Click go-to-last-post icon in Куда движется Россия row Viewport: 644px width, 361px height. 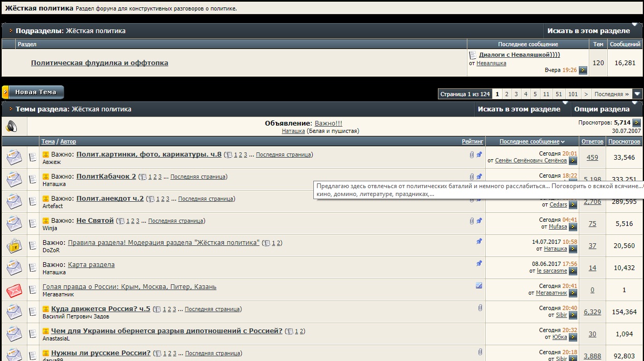click(573, 315)
